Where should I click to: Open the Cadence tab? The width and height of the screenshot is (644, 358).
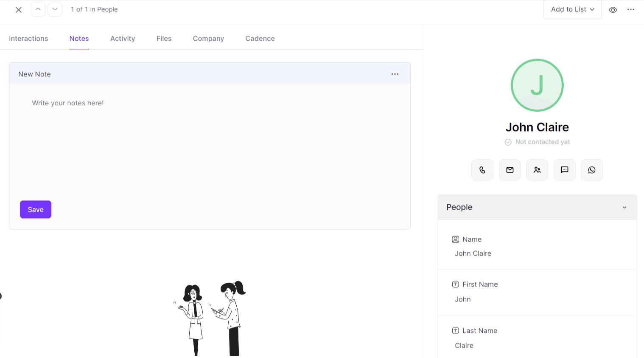[260, 38]
